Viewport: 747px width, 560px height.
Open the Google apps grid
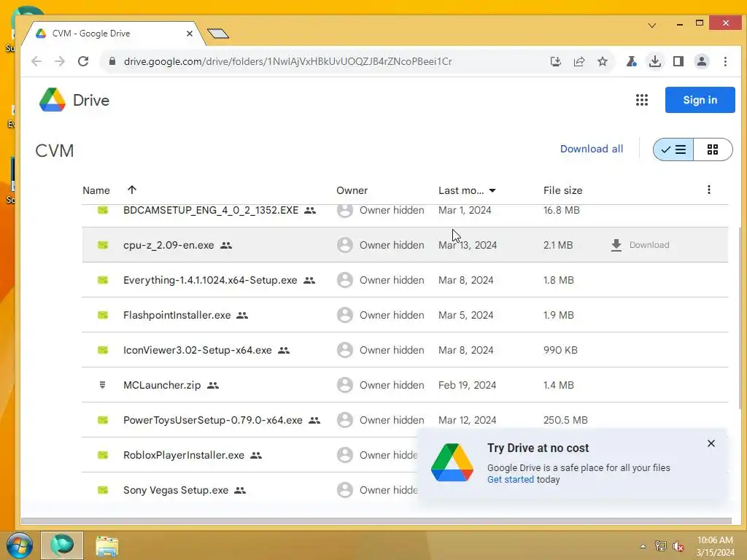(642, 100)
